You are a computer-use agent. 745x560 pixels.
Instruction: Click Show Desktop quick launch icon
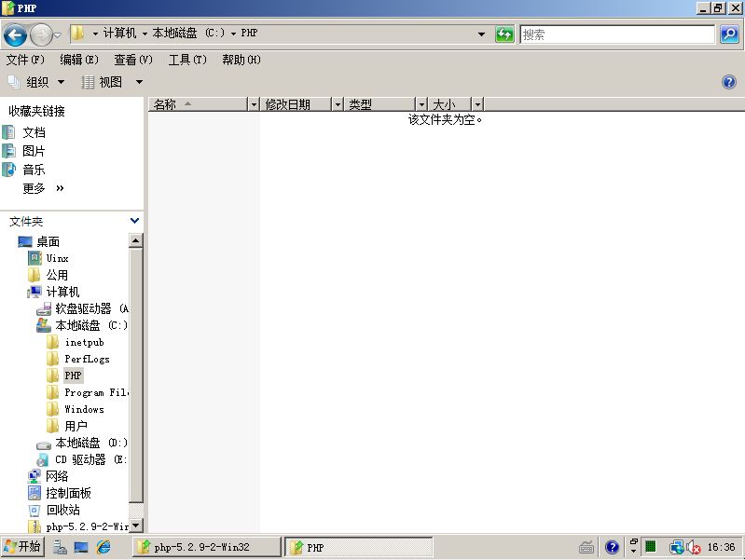click(81, 547)
